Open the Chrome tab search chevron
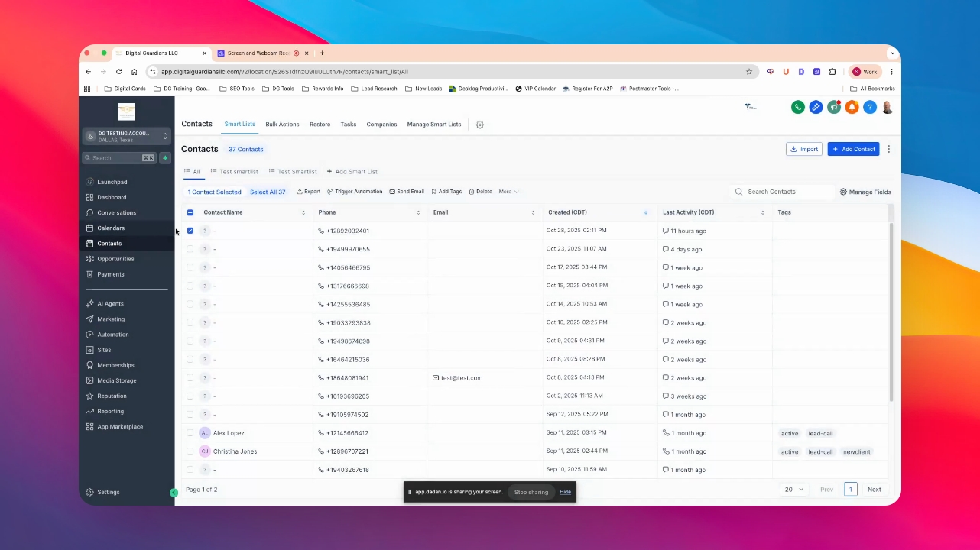Viewport: 980px width, 550px height. pyautogui.click(x=892, y=53)
